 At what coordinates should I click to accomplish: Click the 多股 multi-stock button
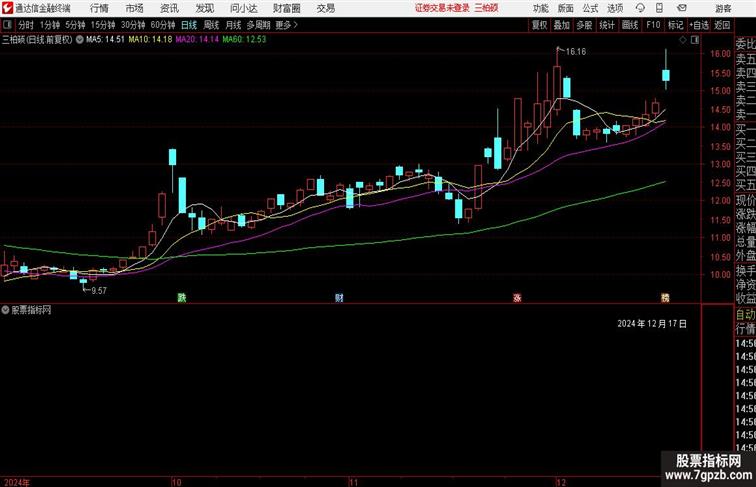pyautogui.click(x=584, y=25)
